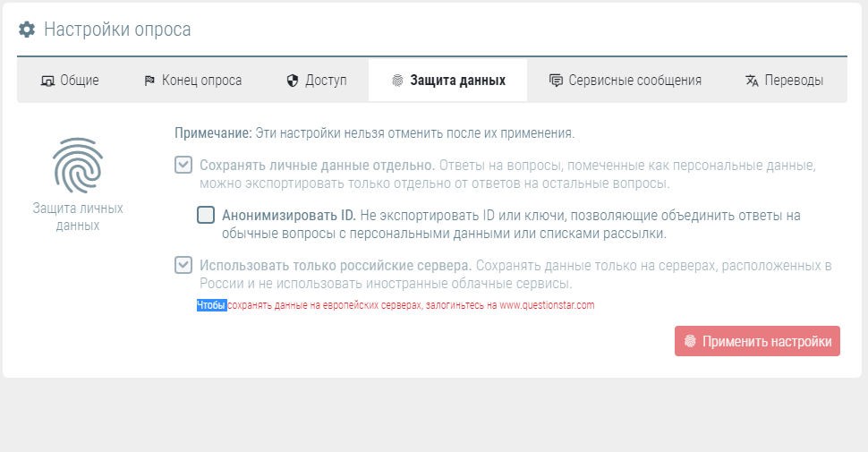This screenshot has height=452, width=868.
Task: Click the large fingerprint icon on the left
Action: (78, 166)
